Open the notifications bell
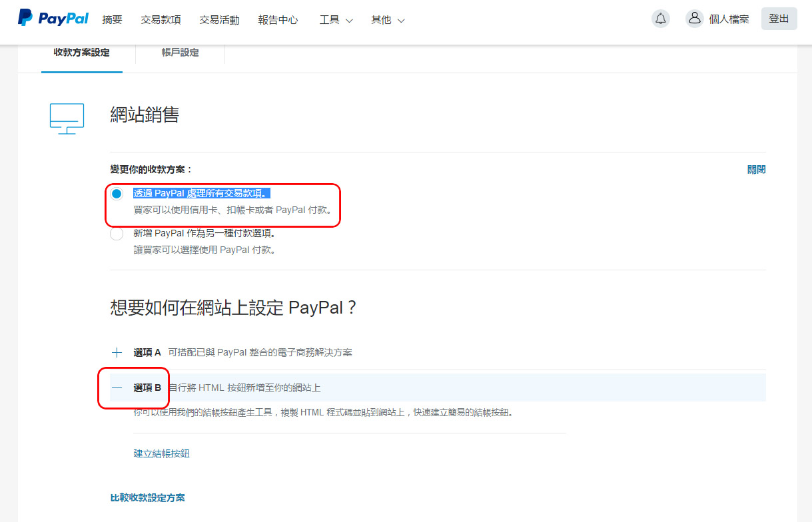Screen dimensions: 812x522 pyautogui.click(x=661, y=19)
